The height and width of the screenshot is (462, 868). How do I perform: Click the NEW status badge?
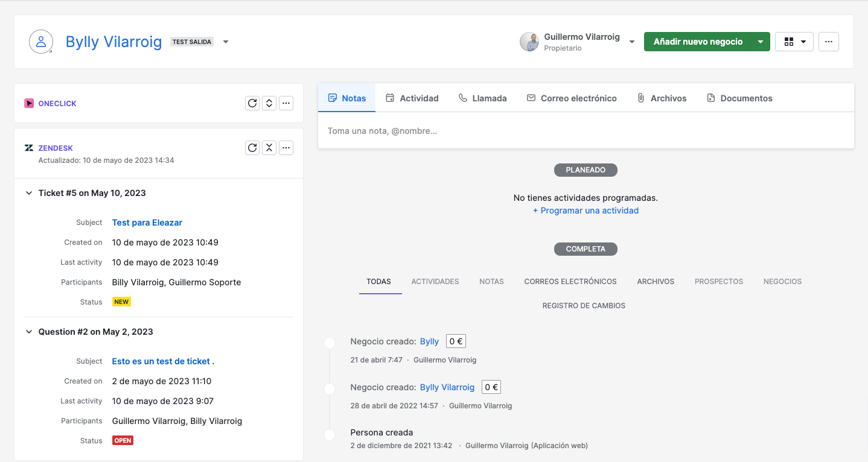(x=122, y=302)
